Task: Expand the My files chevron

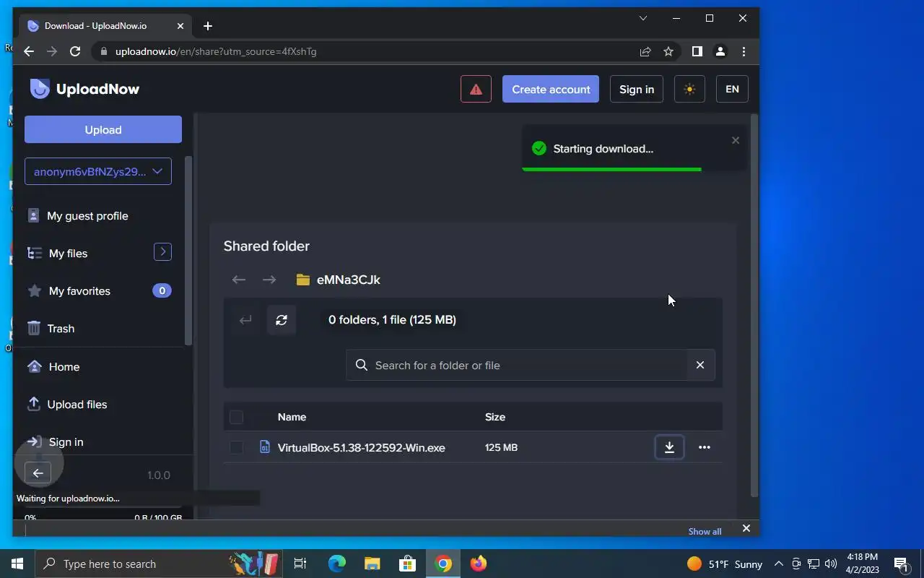Action: 162,251
